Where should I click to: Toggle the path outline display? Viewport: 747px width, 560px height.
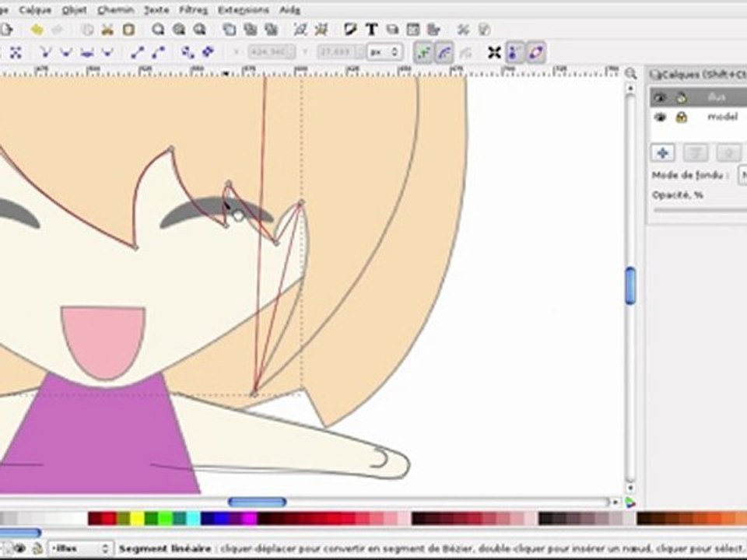click(x=535, y=52)
